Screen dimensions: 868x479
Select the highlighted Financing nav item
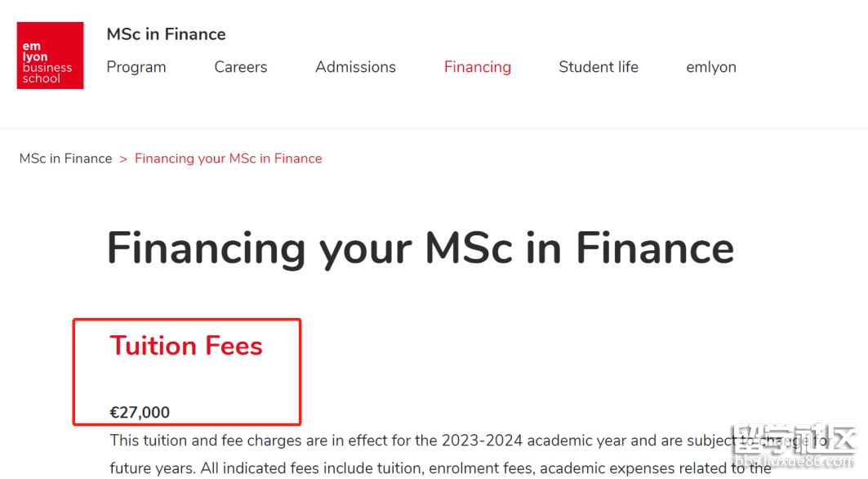478,67
